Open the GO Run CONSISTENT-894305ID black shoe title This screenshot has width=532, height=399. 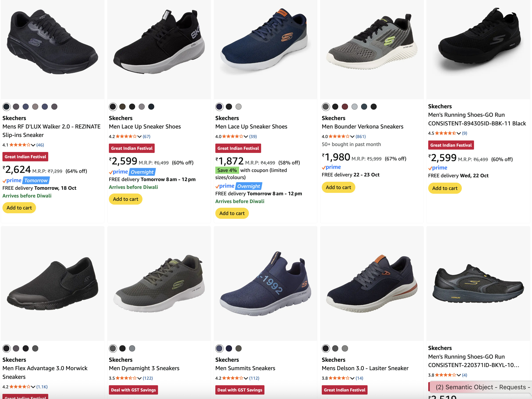click(x=477, y=119)
